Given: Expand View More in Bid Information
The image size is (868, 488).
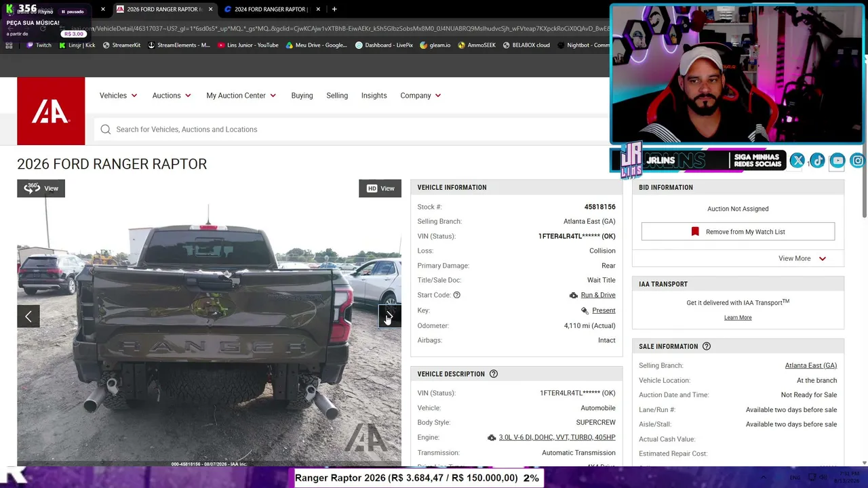Looking at the screenshot, I should pyautogui.click(x=802, y=258).
